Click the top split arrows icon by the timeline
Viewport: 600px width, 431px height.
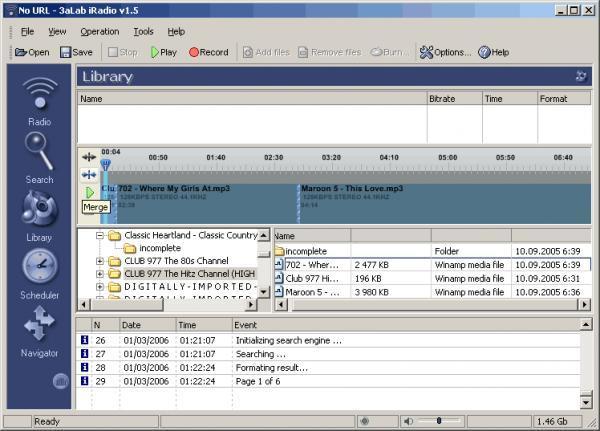89,157
